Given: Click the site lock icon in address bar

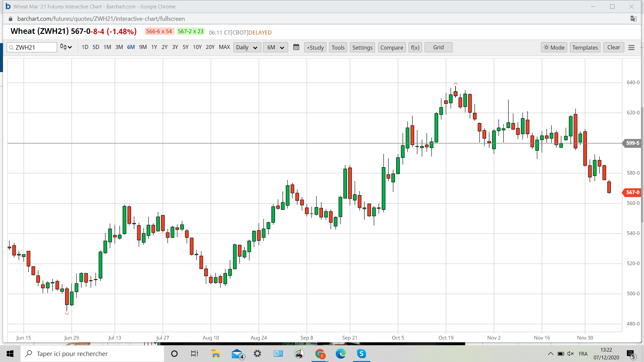Looking at the screenshot, I should (11, 19).
